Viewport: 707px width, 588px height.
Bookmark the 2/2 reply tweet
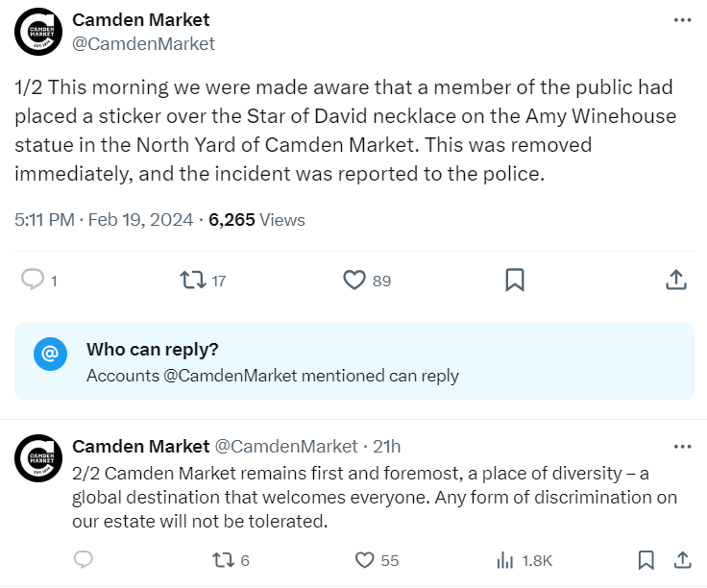coord(646,560)
